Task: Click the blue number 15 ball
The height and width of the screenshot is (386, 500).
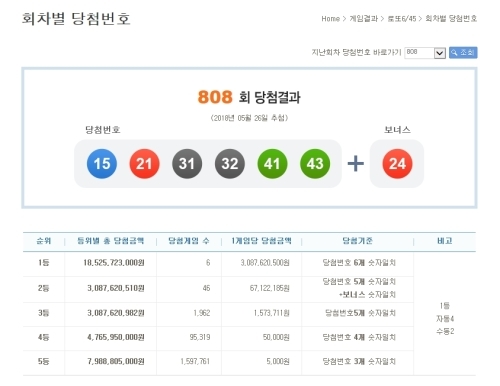Action: tap(102, 164)
